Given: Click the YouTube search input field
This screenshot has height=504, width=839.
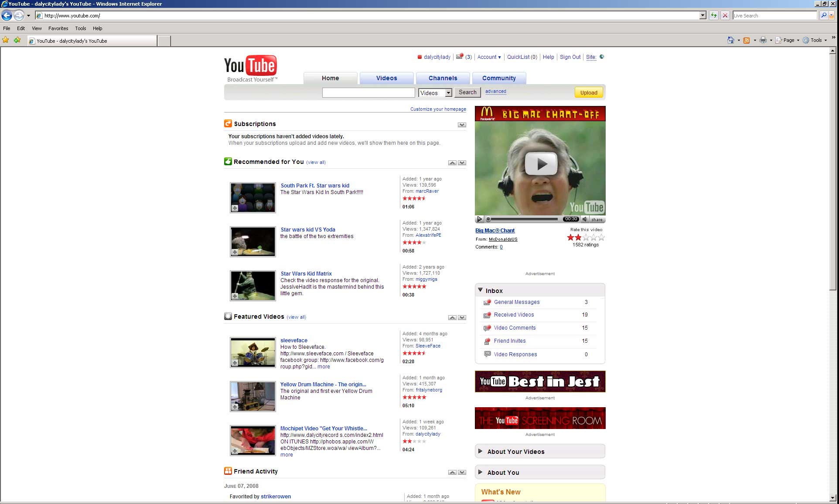Looking at the screenshot, I should pos(368,92).
